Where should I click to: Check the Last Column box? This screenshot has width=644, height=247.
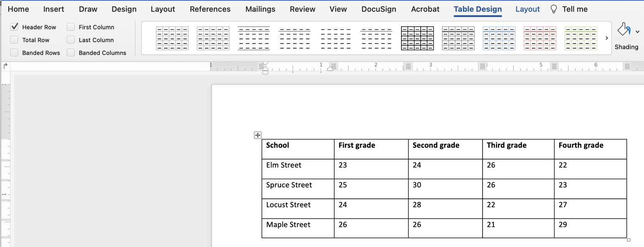[x=71, y=40]
